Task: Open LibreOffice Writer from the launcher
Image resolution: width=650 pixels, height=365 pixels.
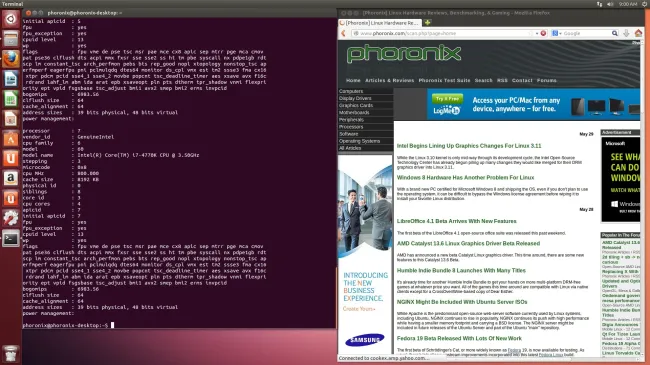Action: tap(11, 79)
